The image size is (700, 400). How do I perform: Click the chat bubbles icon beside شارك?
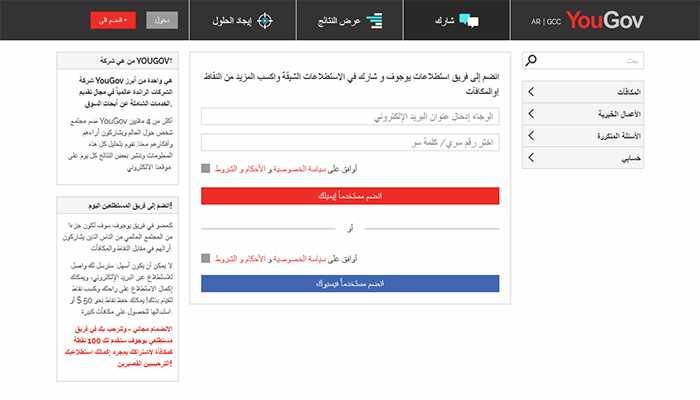pos(469,21)
